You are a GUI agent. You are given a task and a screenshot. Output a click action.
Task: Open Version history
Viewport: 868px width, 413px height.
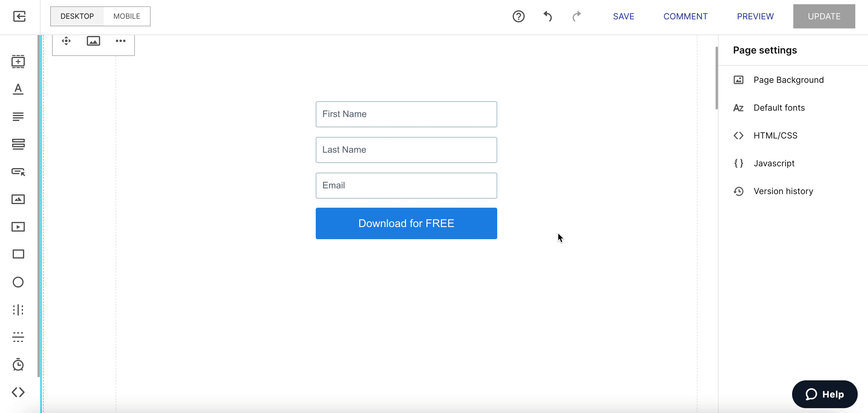pos(783,191)
